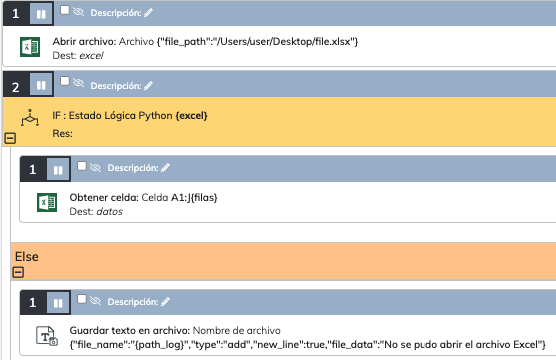556x360 pixels.
Task: Edit description pencil of IF step
Action: pyautogui.click(x=149, y=85)
